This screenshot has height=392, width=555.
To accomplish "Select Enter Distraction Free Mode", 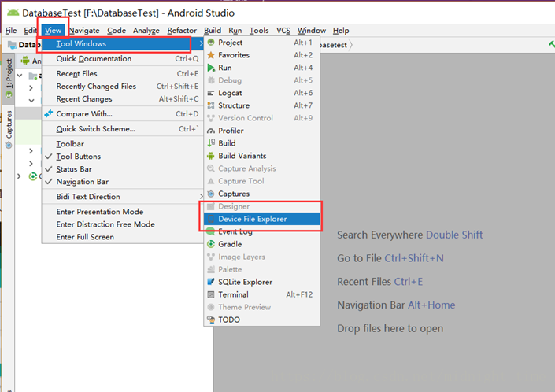I will coord(122,224).
